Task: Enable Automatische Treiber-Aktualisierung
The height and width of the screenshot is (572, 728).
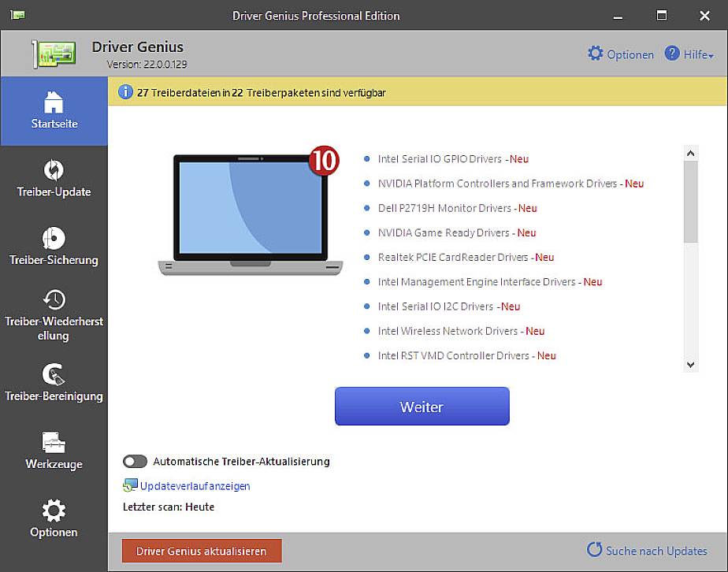Action: pyautogui.click(x=135, y=461)
